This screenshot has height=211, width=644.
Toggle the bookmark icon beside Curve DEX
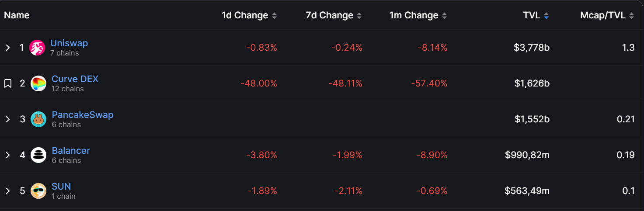pyautogui.click(x=8, y=83)
